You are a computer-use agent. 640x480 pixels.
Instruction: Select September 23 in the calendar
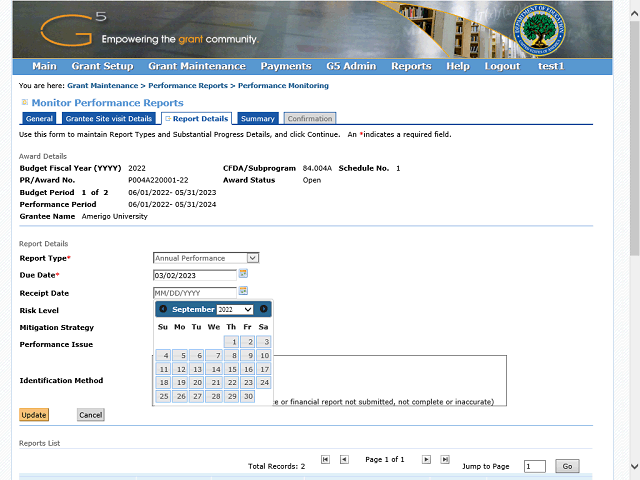coord(248,382)
